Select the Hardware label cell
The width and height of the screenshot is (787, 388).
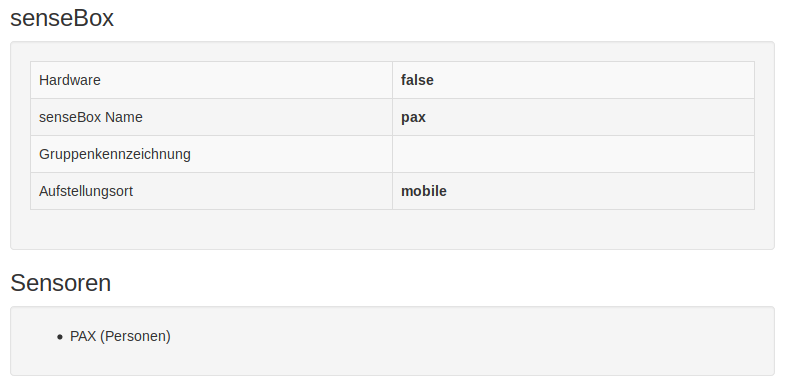click(211, 80)
